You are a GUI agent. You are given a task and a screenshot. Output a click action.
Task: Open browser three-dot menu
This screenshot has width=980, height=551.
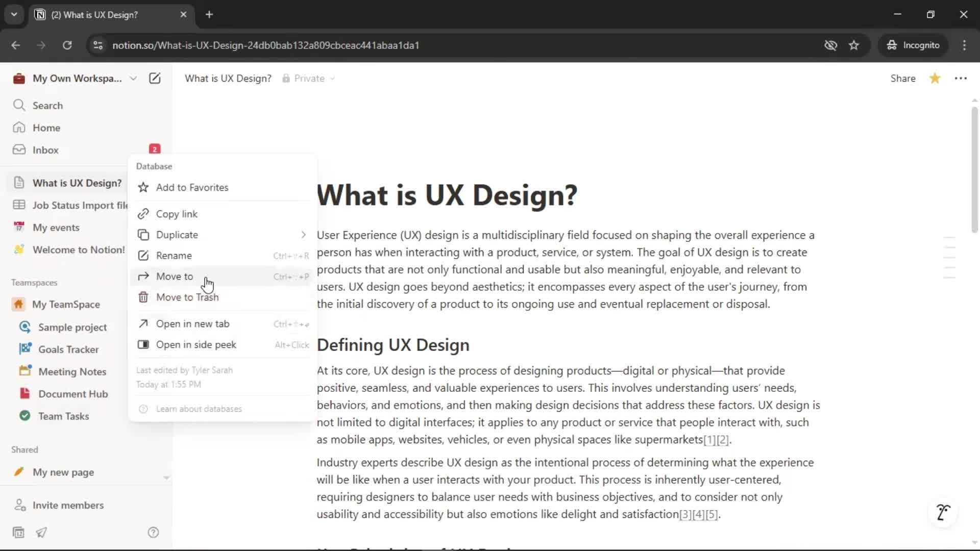click(964, 45)
